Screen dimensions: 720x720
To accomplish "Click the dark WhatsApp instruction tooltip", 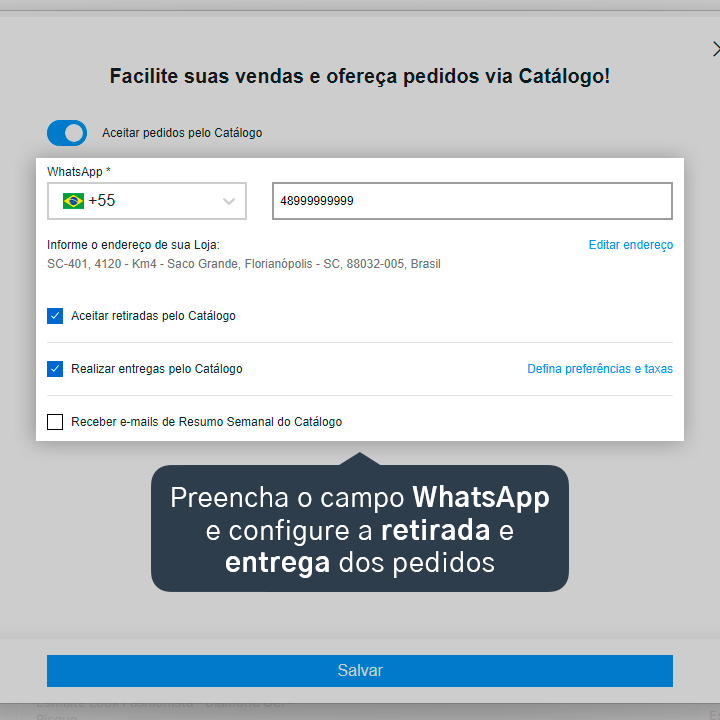I will [360, 528].
